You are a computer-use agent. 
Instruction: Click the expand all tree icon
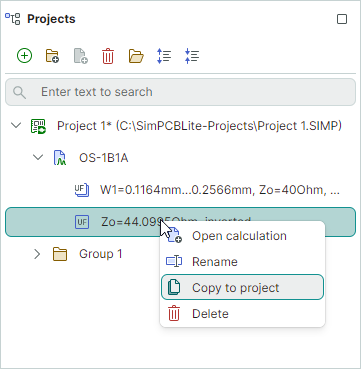pos(164,56)
